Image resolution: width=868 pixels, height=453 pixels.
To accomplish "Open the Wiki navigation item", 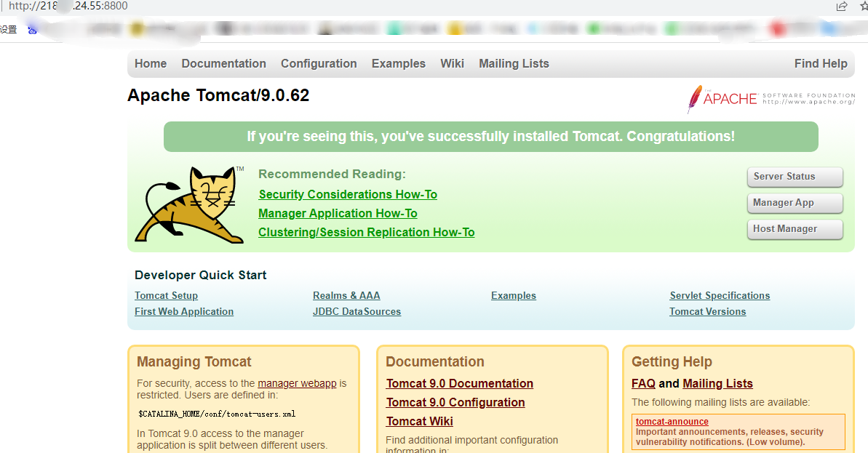I will tap(453, 63).
